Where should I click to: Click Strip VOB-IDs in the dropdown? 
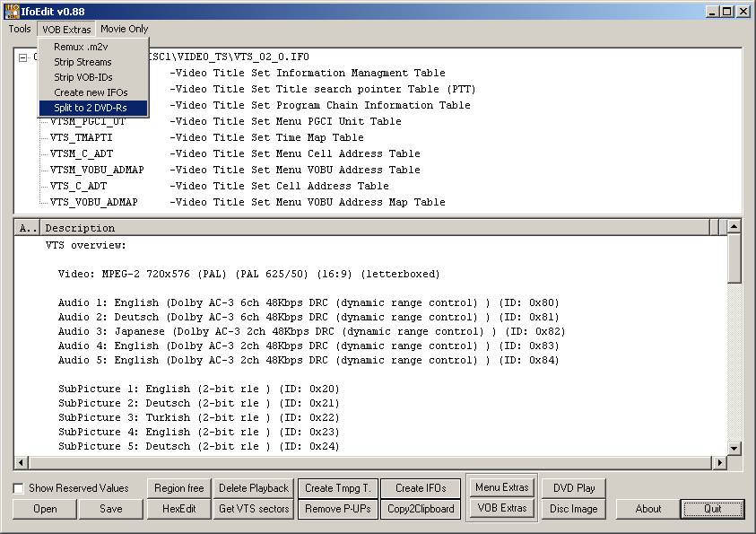(83, 77)
